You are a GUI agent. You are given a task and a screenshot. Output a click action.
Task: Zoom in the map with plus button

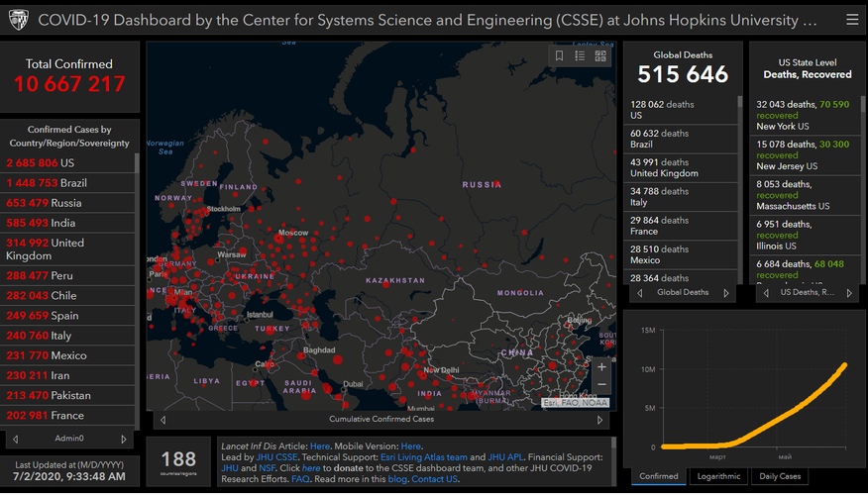pos(601,367)
